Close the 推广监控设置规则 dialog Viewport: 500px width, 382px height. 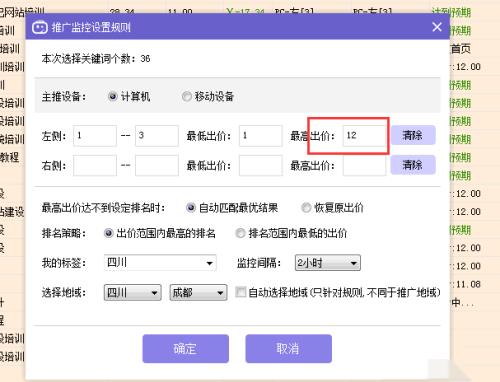tap(437, 27)
